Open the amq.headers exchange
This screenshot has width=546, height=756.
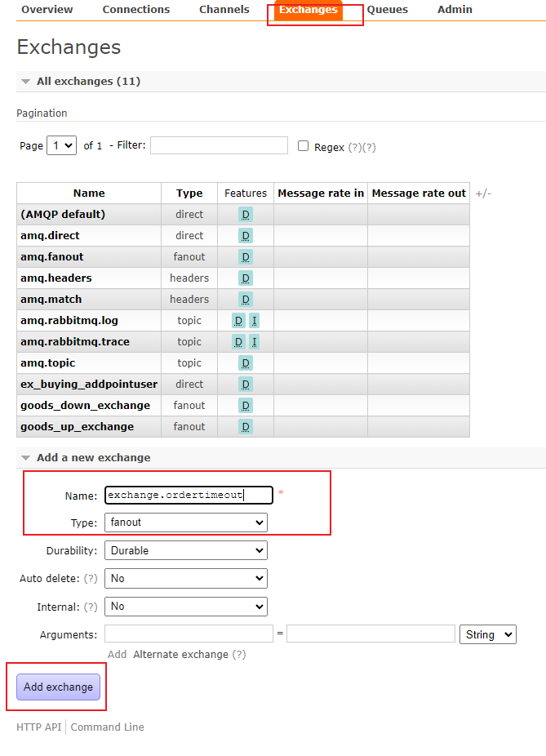(55, 278)
